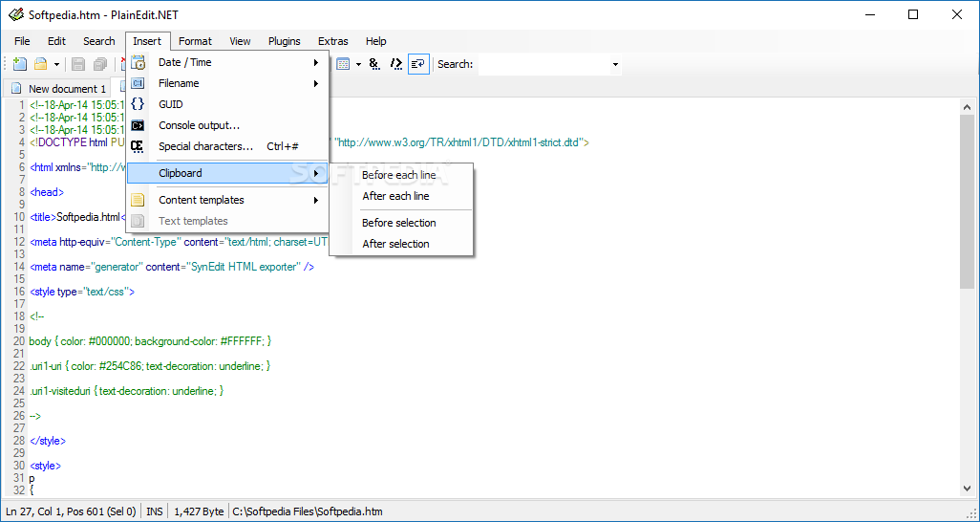
Task: Click the Special characters icon
Action: pos(138,146)
